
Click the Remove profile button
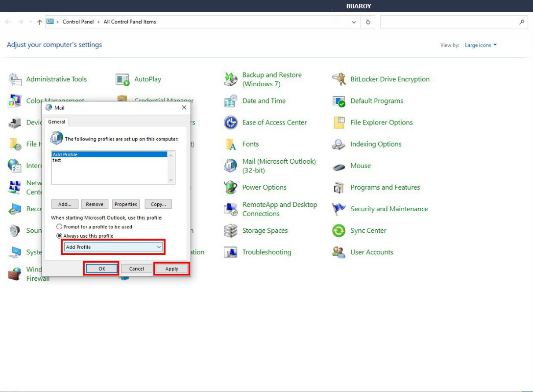coord(95,204)
